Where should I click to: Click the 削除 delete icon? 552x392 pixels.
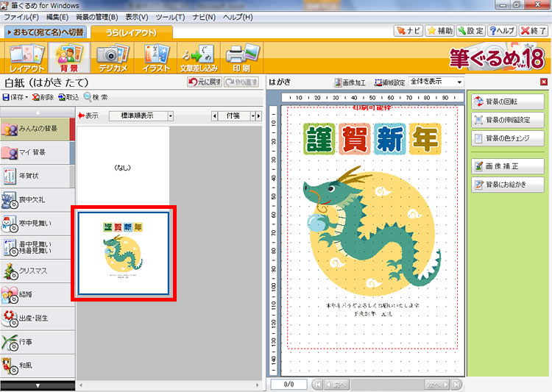click(x=43, y=97)
